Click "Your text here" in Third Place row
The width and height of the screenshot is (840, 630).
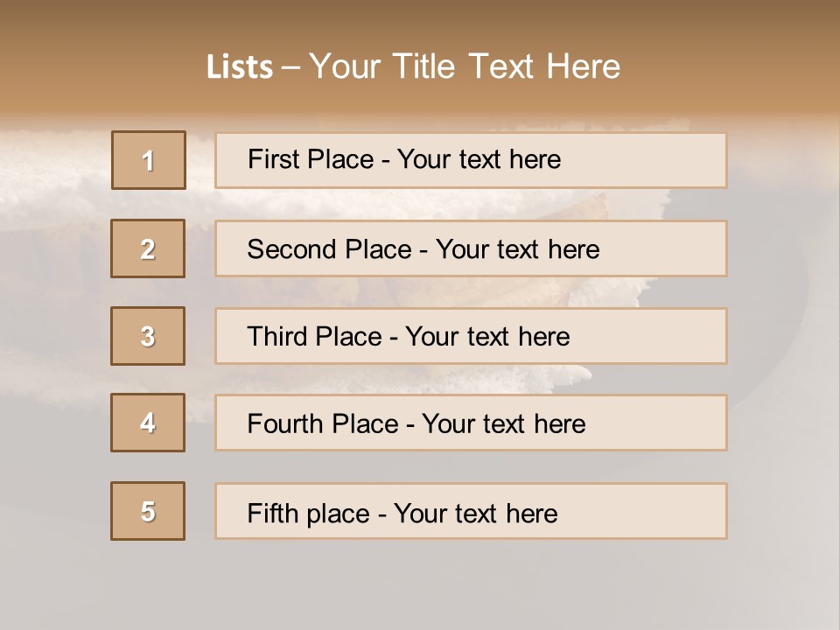pyautogui.click(x=487, y=337)
